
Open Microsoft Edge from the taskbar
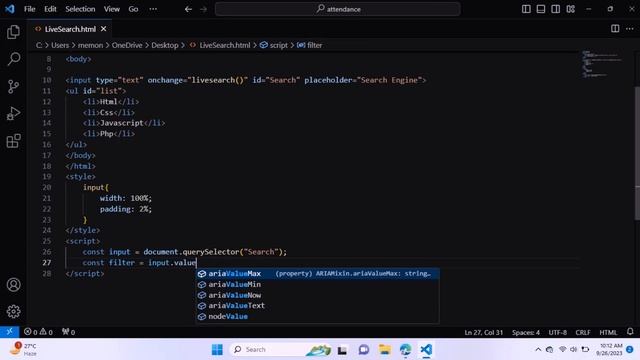(x=405, y=349)
